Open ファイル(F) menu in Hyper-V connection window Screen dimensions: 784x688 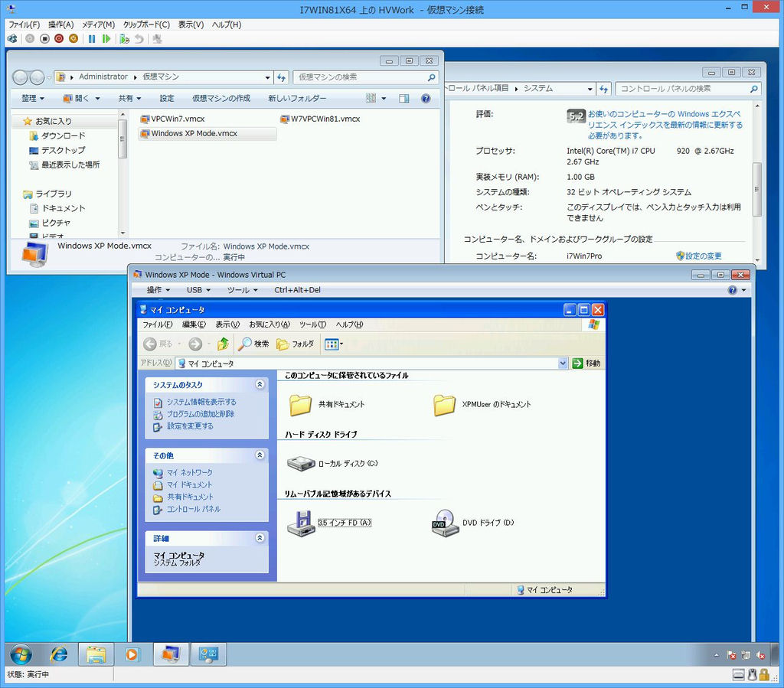click(x=24, y=24)
